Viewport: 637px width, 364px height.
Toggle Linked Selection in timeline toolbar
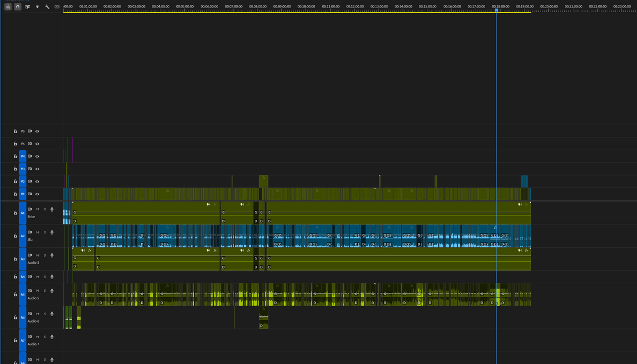[27, 7]
